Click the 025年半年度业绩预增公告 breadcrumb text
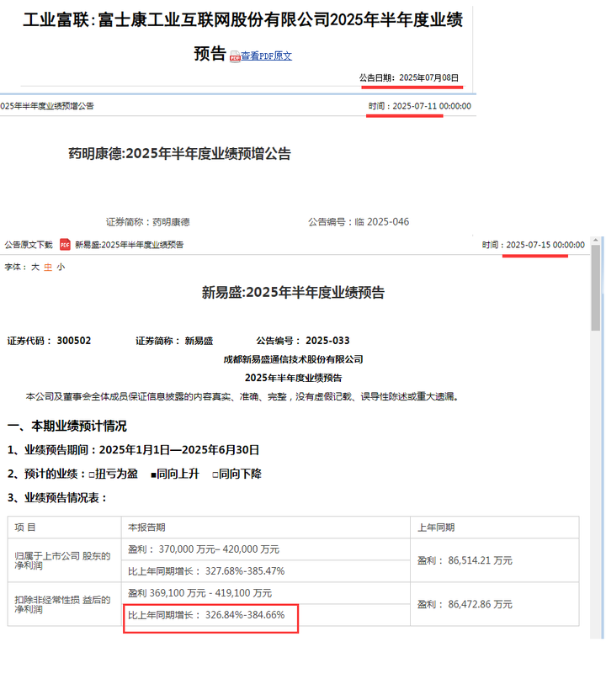 tap(47, 106)
